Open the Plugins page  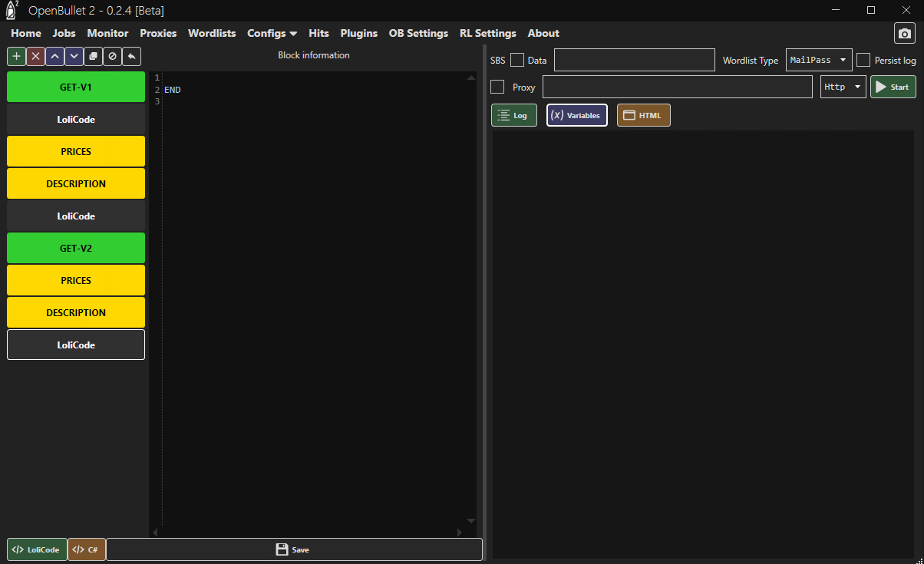pos(359,33)
